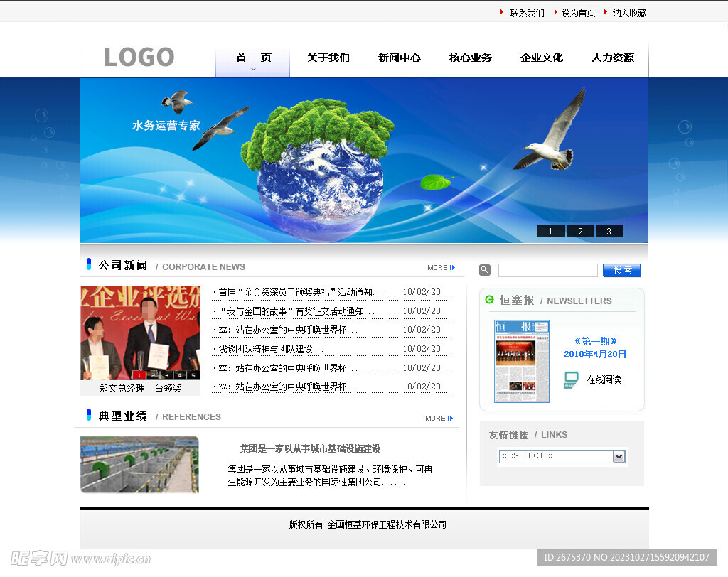Click the green arrow icon next to 恒塞报

[x=488, y=300]
